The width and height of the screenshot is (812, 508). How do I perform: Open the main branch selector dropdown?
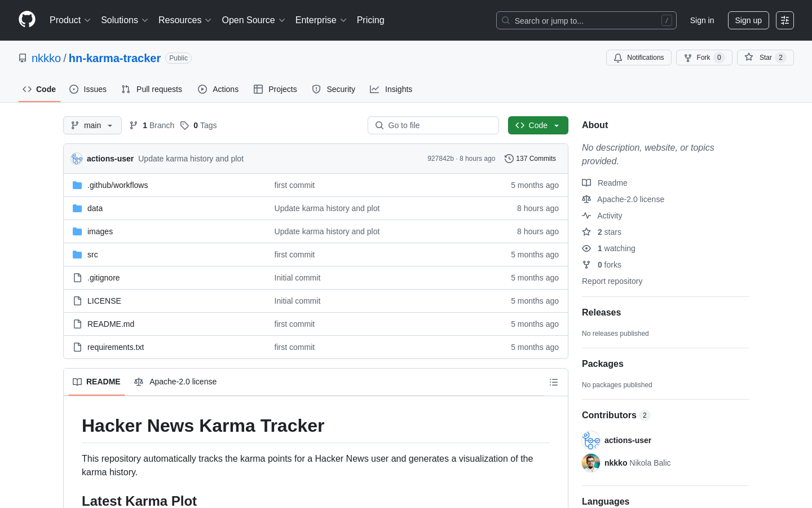tap(92, 125)
